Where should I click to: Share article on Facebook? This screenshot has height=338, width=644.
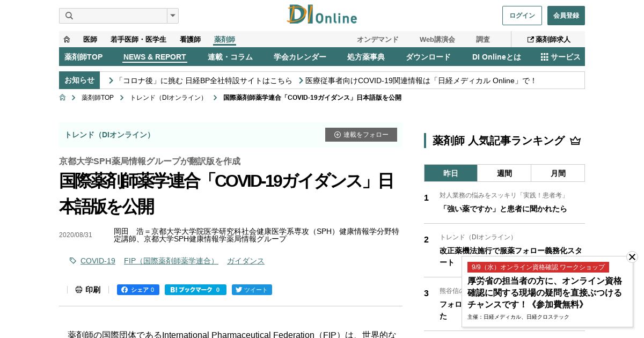(x=138, y=290)
